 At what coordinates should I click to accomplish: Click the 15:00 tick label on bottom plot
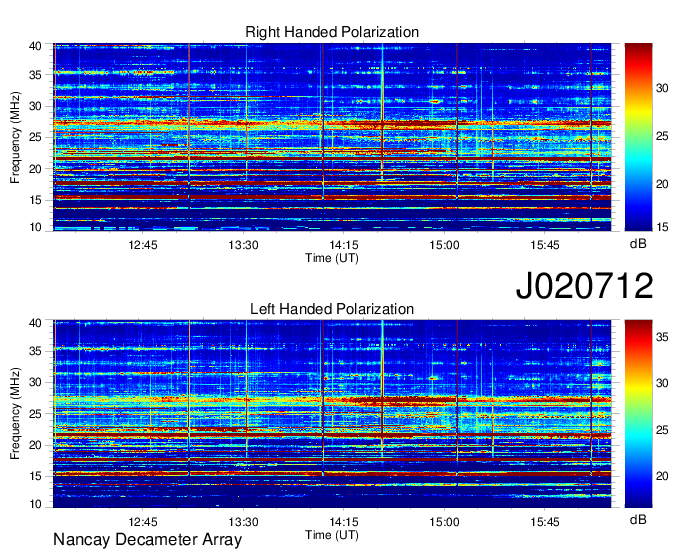coord(445,522)
